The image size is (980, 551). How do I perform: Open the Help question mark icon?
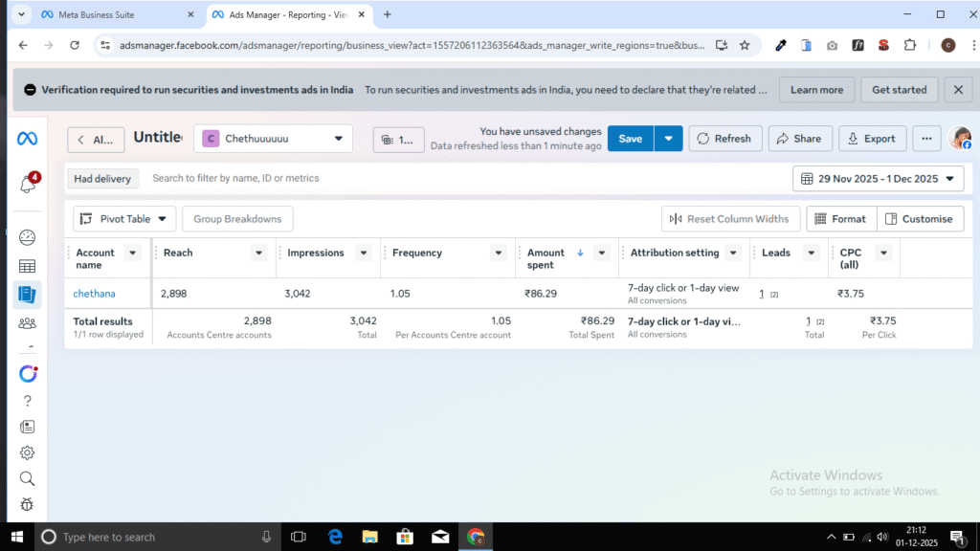tap(27, 401)
